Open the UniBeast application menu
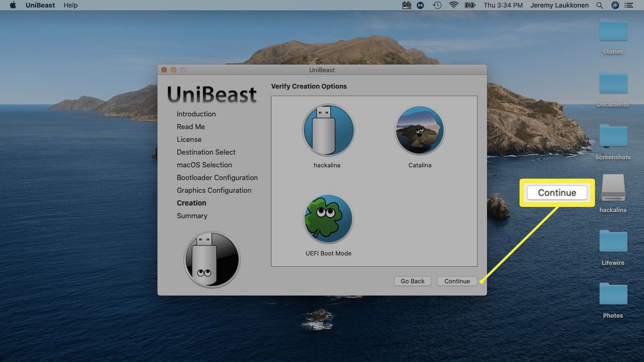Viewport: 644px width, 362px height. point(40,5)
